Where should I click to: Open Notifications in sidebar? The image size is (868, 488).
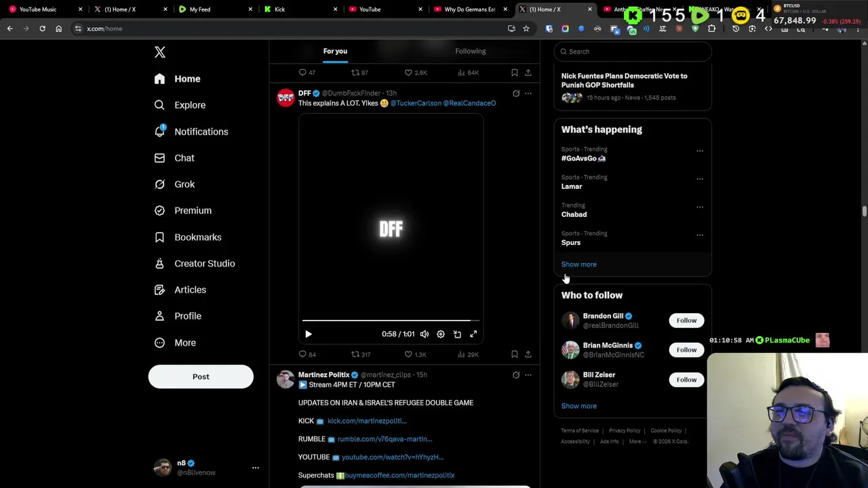[191, 131]
